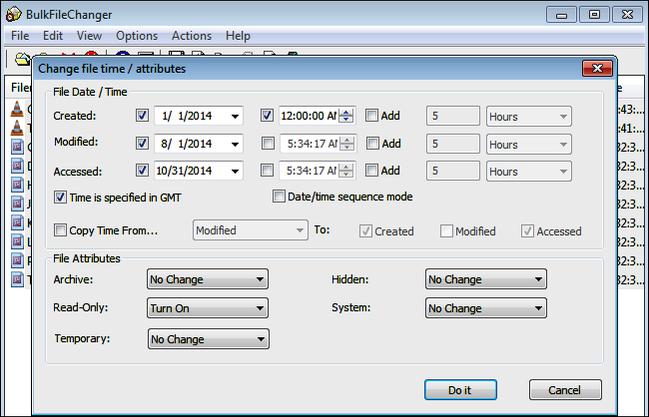Viewport: 649px width, 417px height.
Task: Open the Options menu
Action: click(x=137, y=36)
